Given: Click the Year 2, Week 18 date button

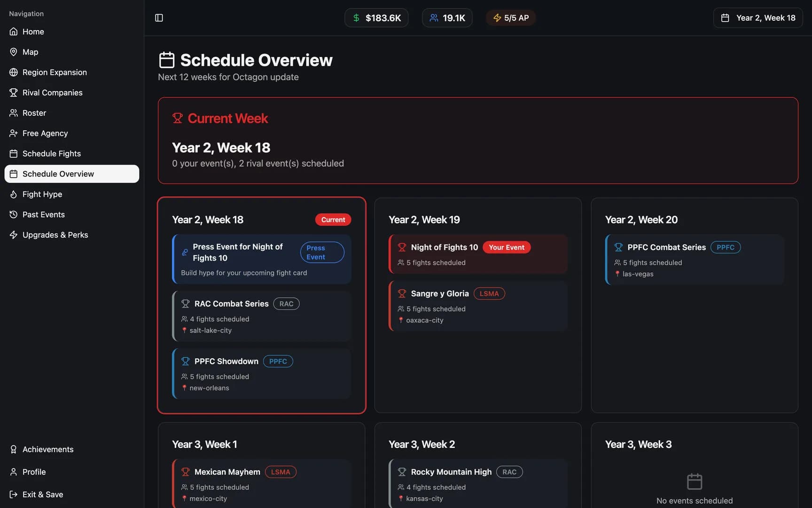Looking at the screenshot, I should pos(758,18).
